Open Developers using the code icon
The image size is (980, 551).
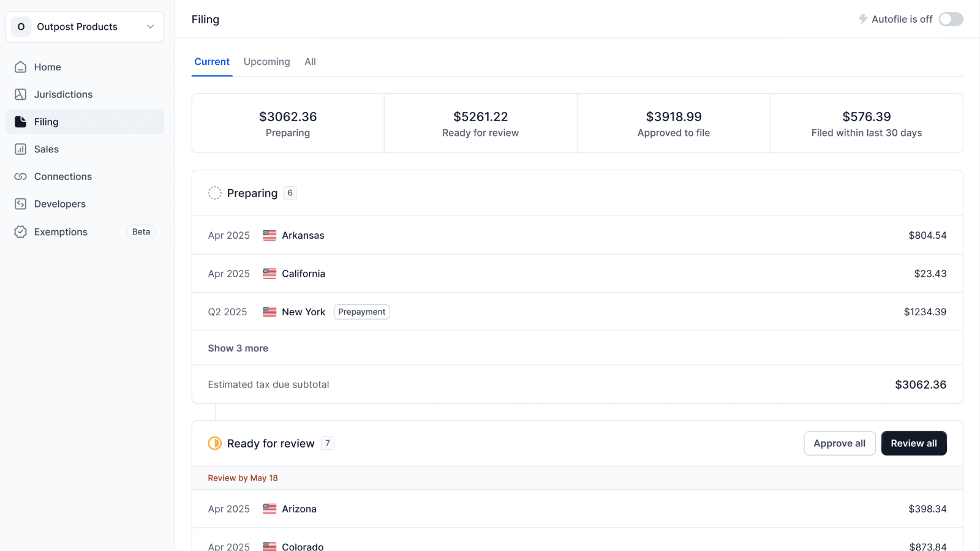click(21, 204)
